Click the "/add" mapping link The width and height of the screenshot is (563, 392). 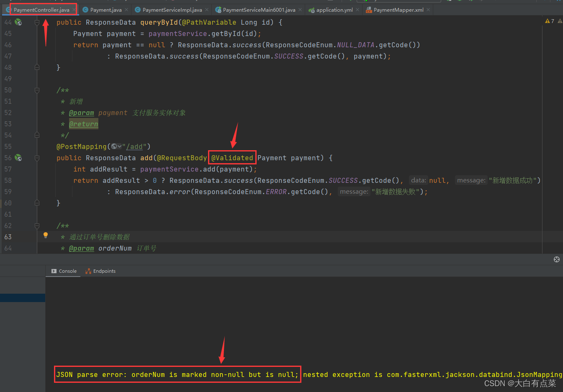click(134, 146)
